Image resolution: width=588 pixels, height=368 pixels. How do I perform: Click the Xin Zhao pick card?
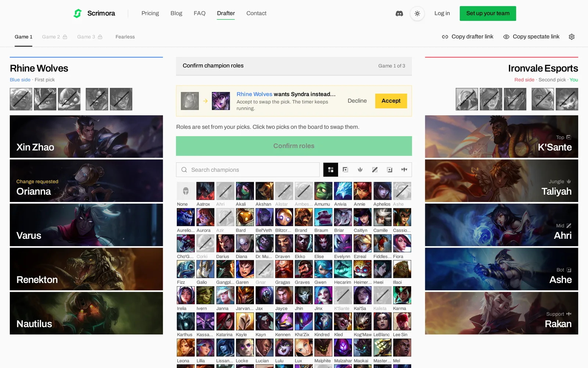86,137
